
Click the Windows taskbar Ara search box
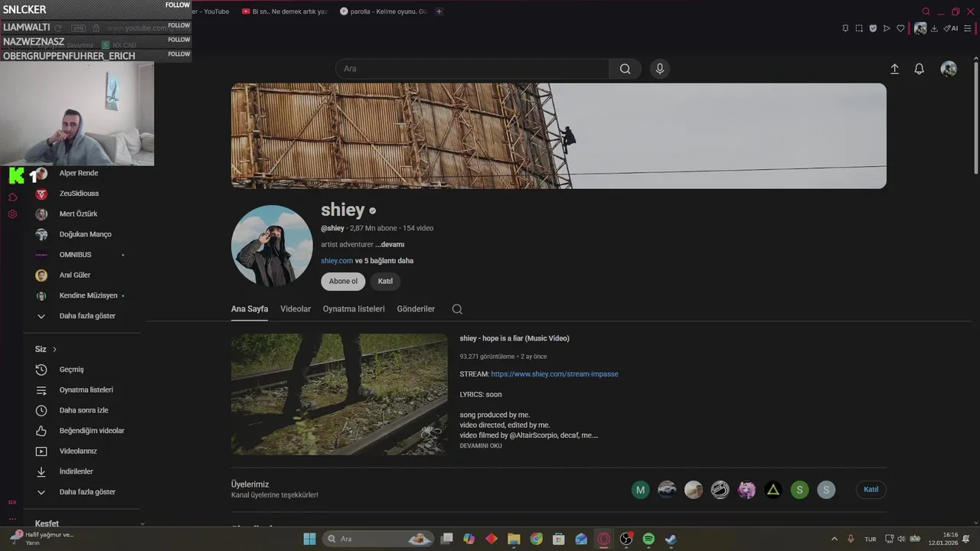pos(378,539)
